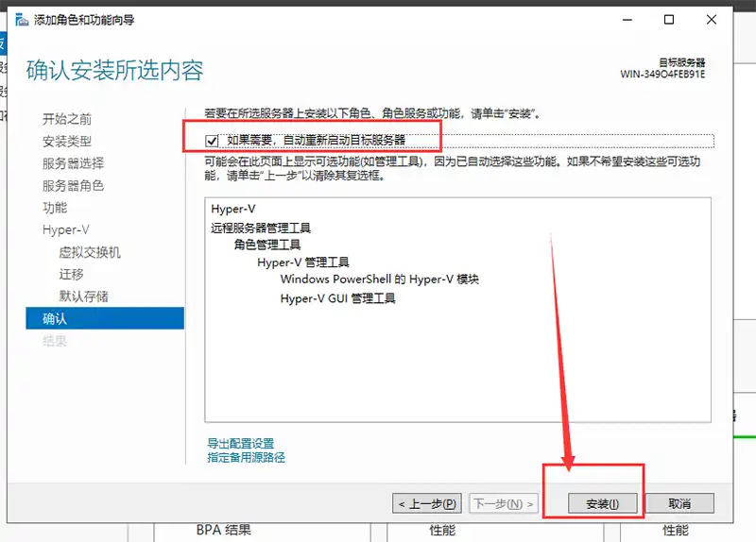
Task: Click the wizard icon in the title bar
Action: (x=21, y=20)
